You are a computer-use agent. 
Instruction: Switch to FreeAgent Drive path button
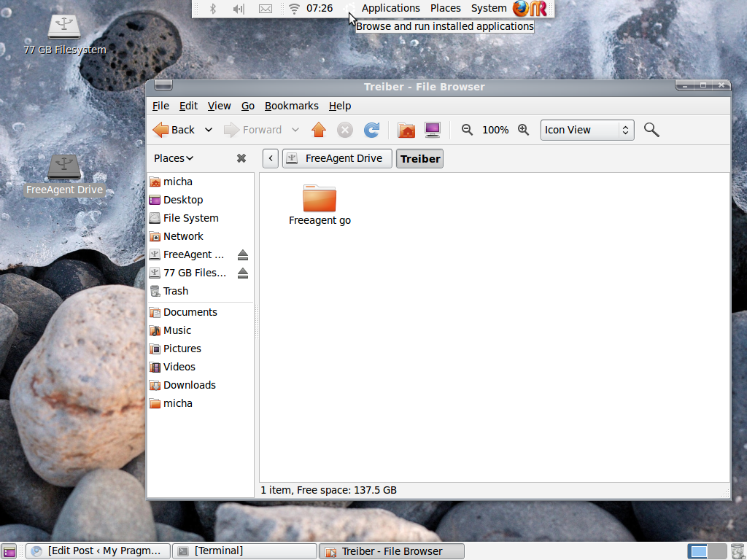[337, 158]
